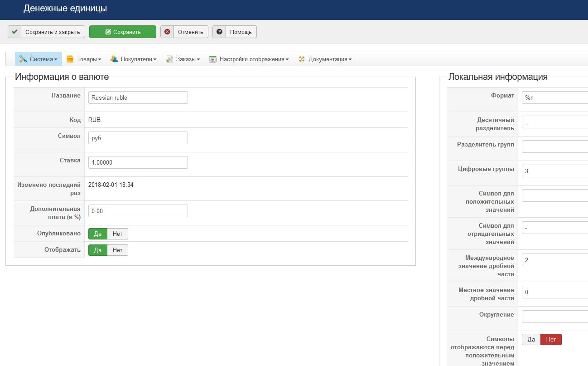The width and height of the screenshot is (588, 366).
Task: Click the question mark icon on Помощь
Action: [x=219, y=32]
